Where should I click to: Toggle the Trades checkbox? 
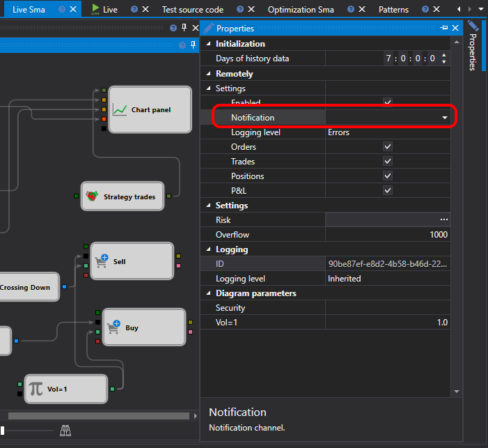click(x=388, y=161)
